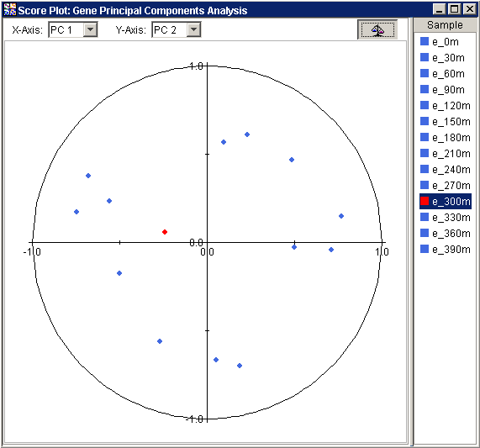This screenshot has width=480, height=448.
Task: Click the balance scale icon button
Action: pos(377,29)
